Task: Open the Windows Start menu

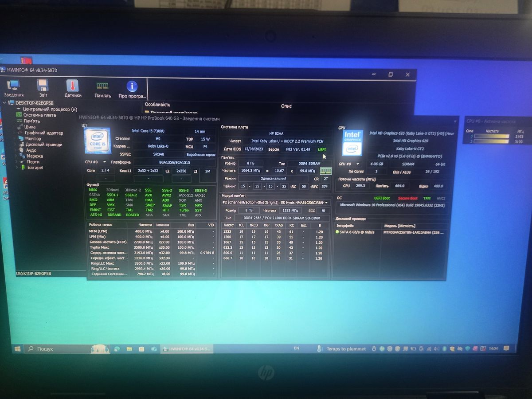Action: [x=17, y=349]
